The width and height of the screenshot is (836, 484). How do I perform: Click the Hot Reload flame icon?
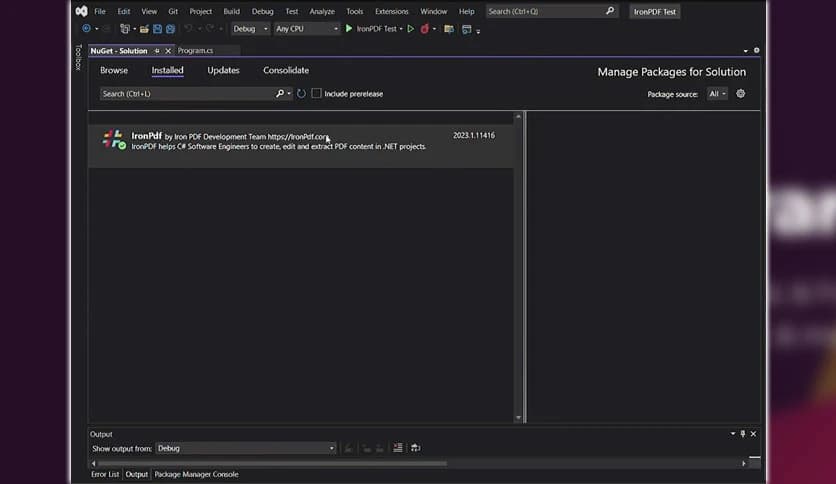pos(424,29)
